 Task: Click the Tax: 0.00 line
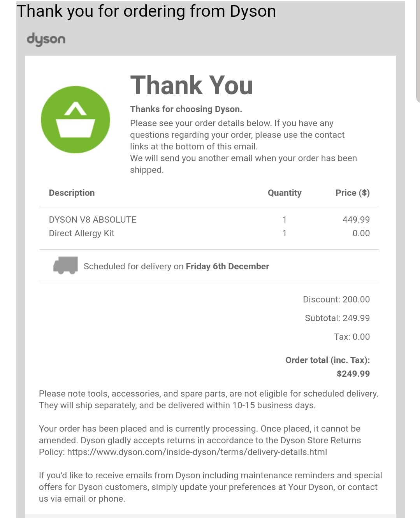tap(352, 337)
